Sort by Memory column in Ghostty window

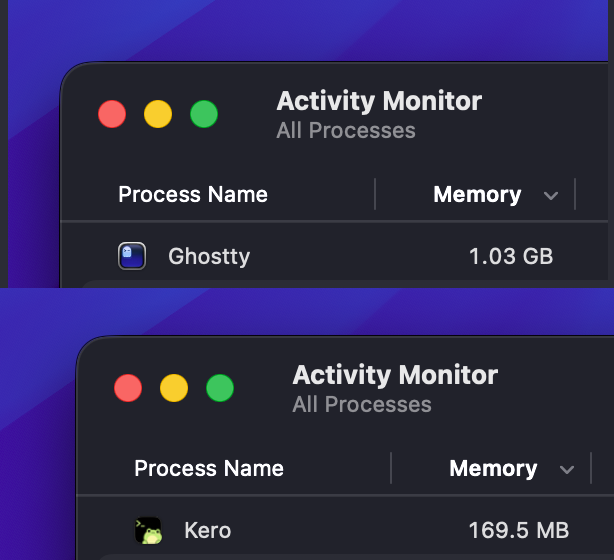click(477, 195)
